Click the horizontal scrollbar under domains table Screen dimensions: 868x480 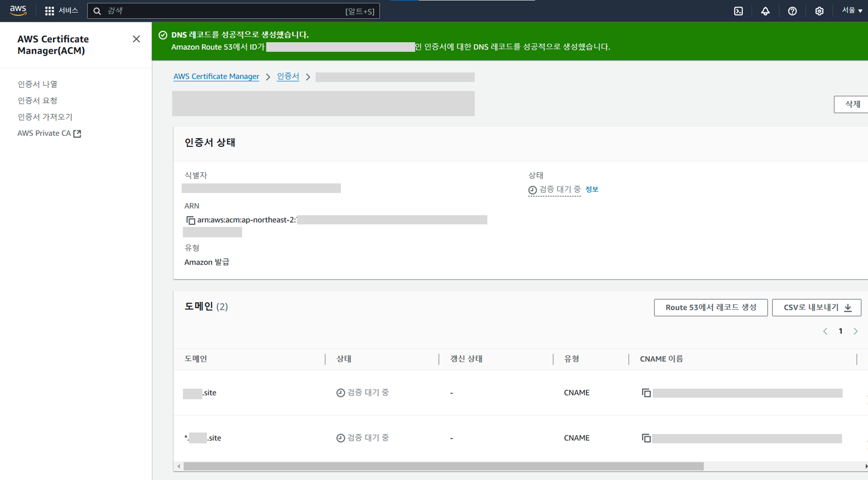click(443, 466)
